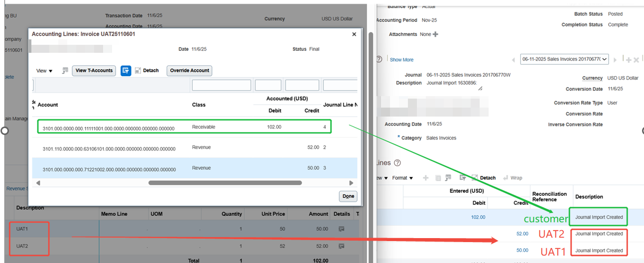644x263 pixels.
Task: Click the 102.00 debit amount in Accounting Lines
Action: point(274,127)
